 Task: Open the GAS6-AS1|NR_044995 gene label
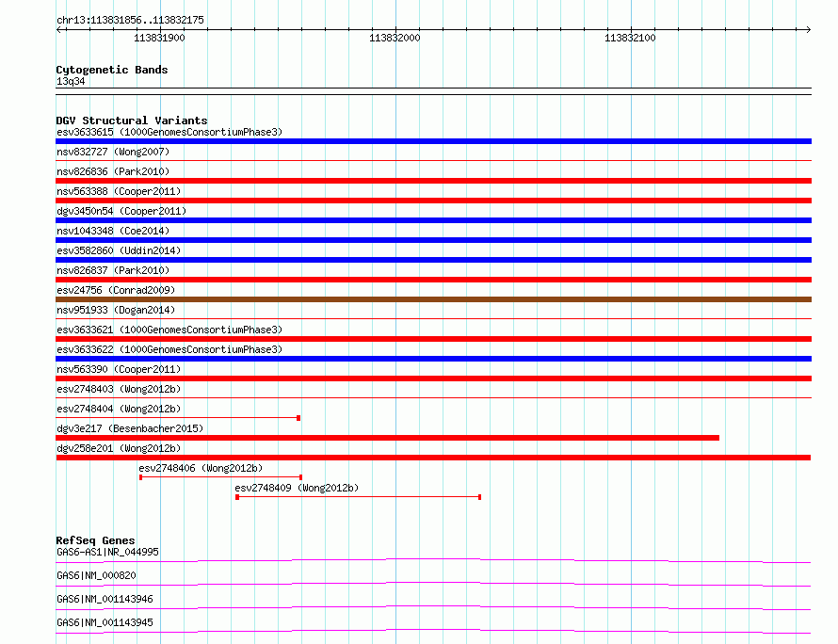pos(107,552)
